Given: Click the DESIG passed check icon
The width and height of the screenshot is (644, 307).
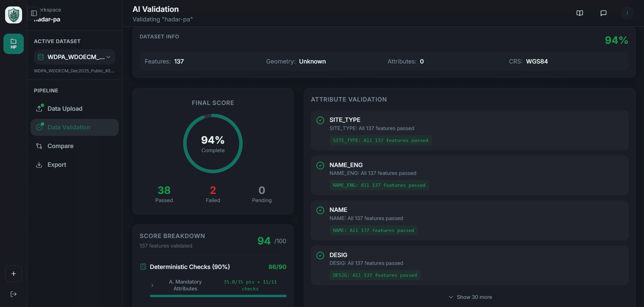Looking at the screenshot, I should 320,255.
